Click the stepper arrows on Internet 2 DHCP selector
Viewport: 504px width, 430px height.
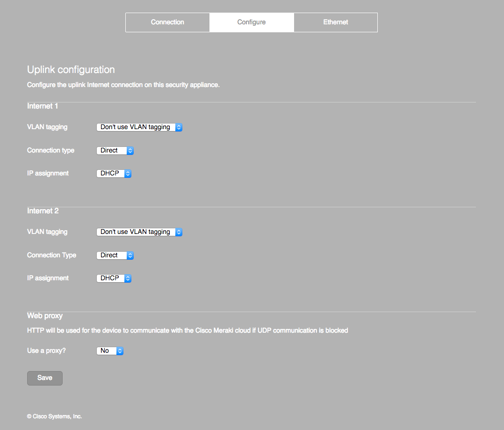click(127, 278)
